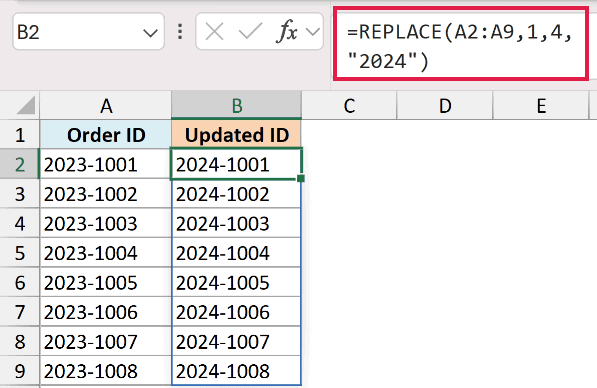Select row 3 header
The height and width of the screenshot is (388, 597).
tap(20, 193)
